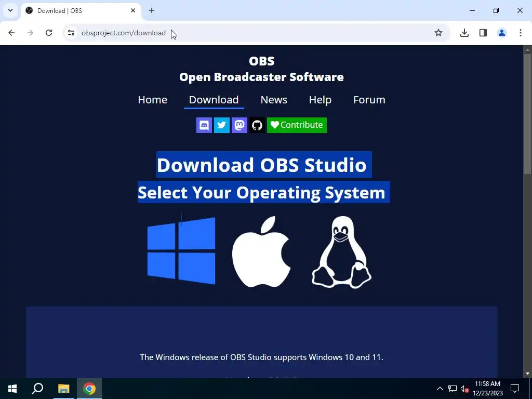Select the Windows operating system logo
This screenshot has height=399, width=532.
[181, 251]
